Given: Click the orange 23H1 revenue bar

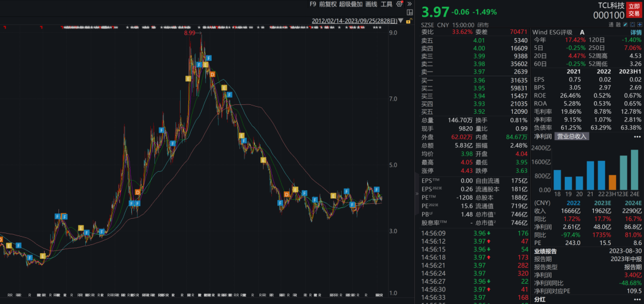Looking at the screenshot, I should click(612, 182).
